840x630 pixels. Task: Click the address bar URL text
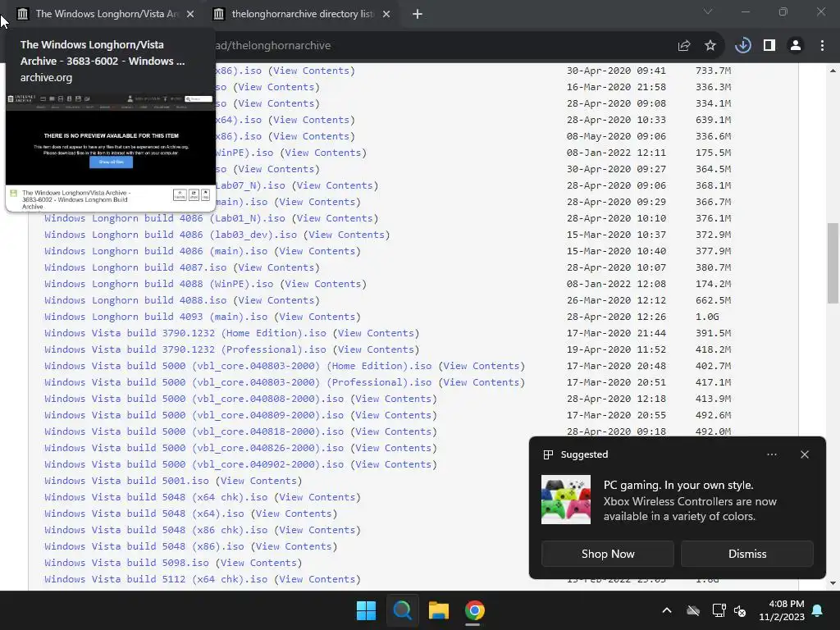(x=273, y=46)
